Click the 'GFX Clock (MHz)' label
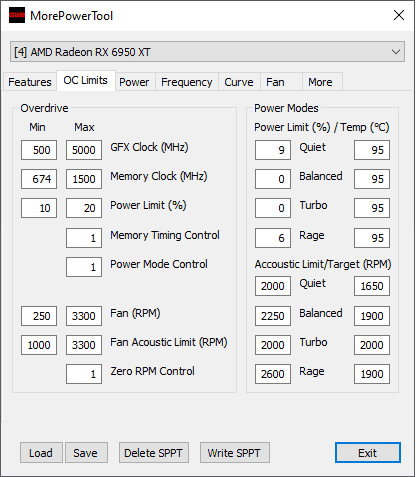 pos(149,147)
